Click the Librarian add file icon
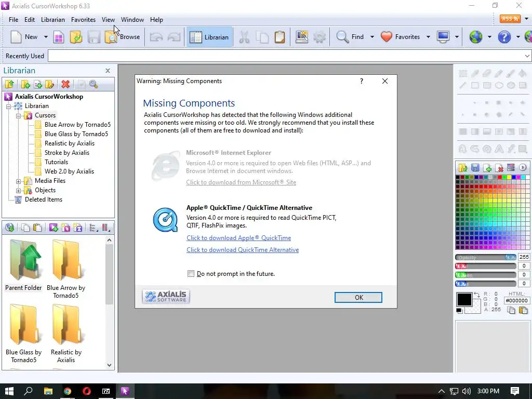Screen dimensions: 532x399 click(x=37, y=84)
